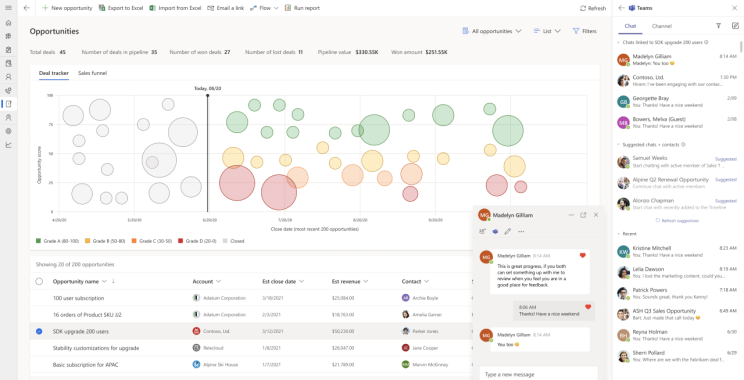Open the List layout dropdown
This screenshot has height=380, width=744.
click(547, 31)
